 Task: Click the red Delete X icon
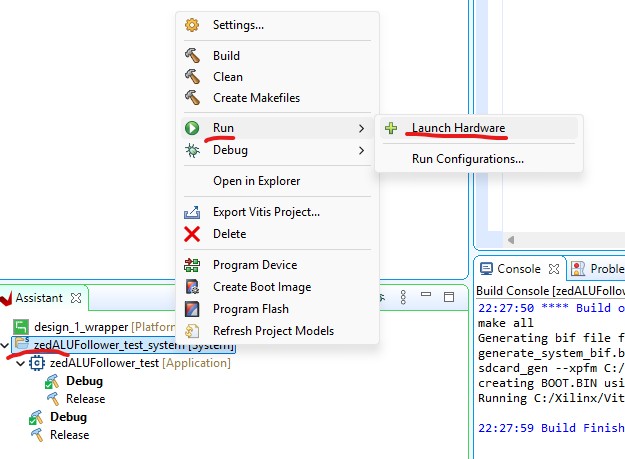pos(192,234)
